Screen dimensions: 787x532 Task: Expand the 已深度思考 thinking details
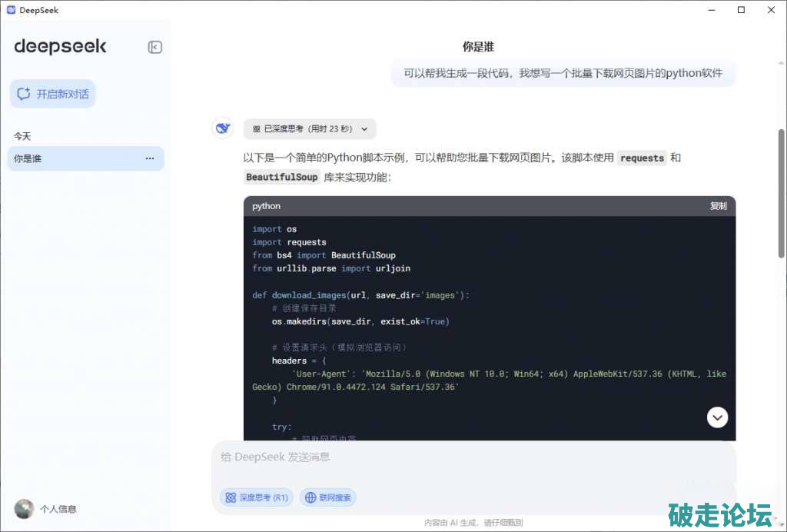tap(310, 129)
